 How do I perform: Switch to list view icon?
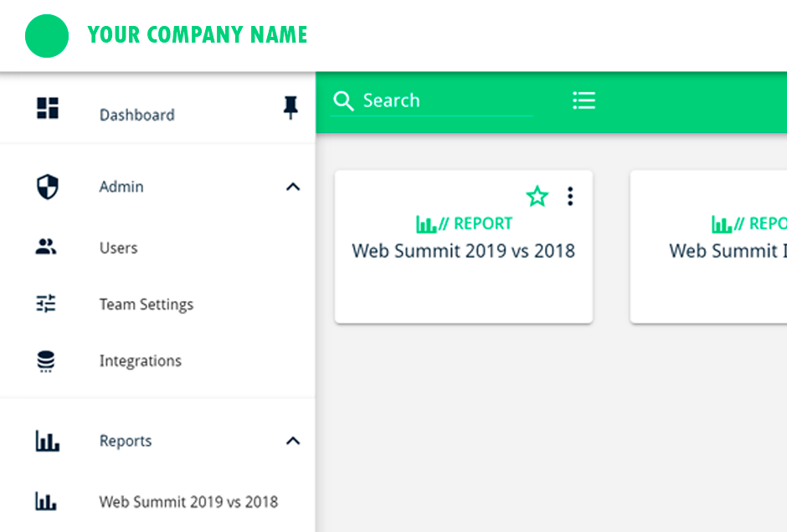[584, 100]
